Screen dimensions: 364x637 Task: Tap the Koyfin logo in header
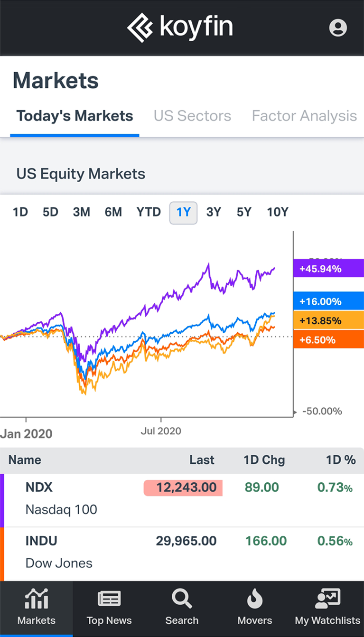tap(180, 28)
